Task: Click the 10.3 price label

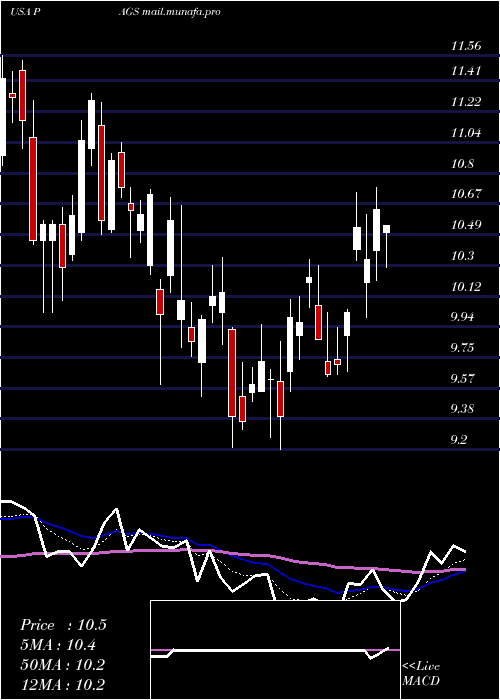Action: 462,255
